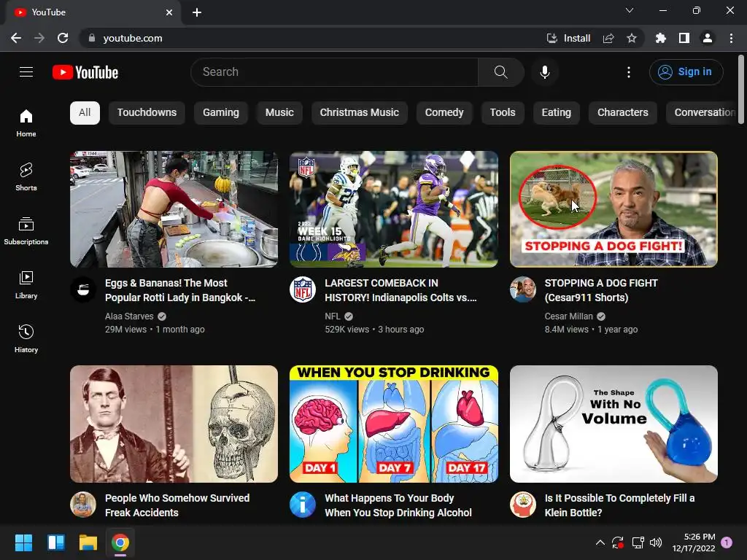Show hidden system tray icons
Image resolution: width=747 pixels, height=560 pixels.
pyautogui.click(x=600, y=542)
